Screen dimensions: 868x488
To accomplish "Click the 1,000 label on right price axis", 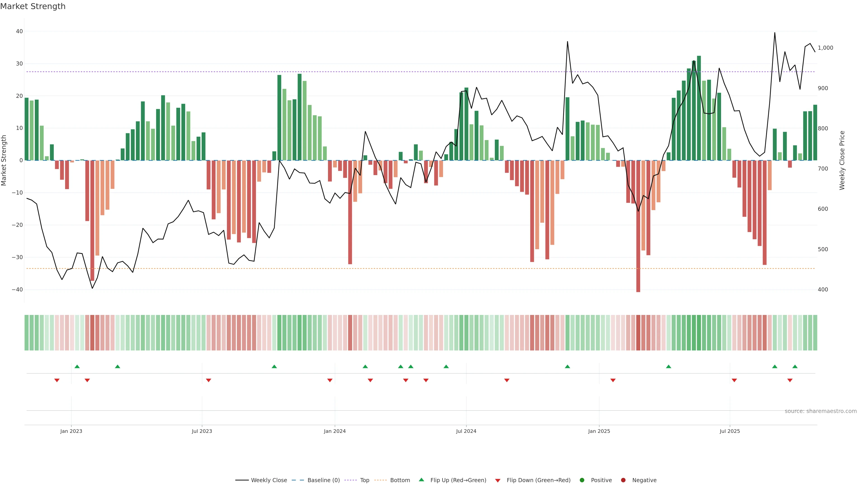I will pyautogui.click(x=825, y=48).
